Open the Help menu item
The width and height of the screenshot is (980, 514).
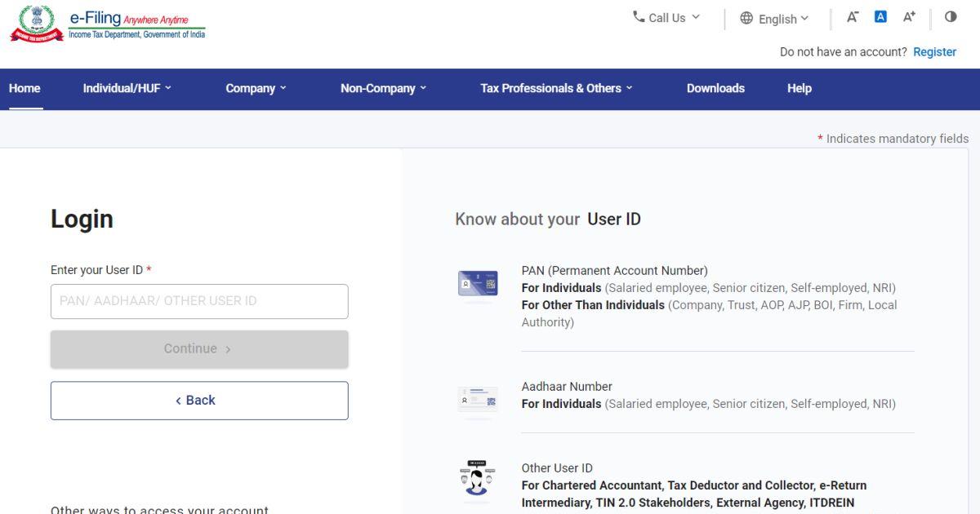coord(799,88)
